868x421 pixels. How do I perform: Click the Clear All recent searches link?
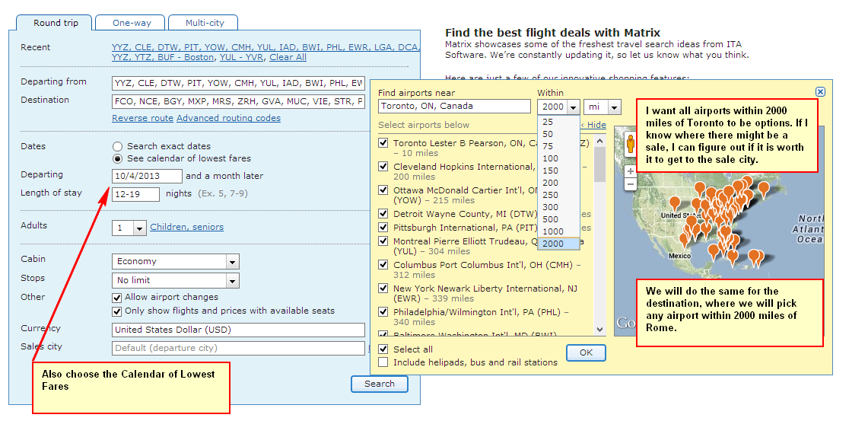[288, 57]
